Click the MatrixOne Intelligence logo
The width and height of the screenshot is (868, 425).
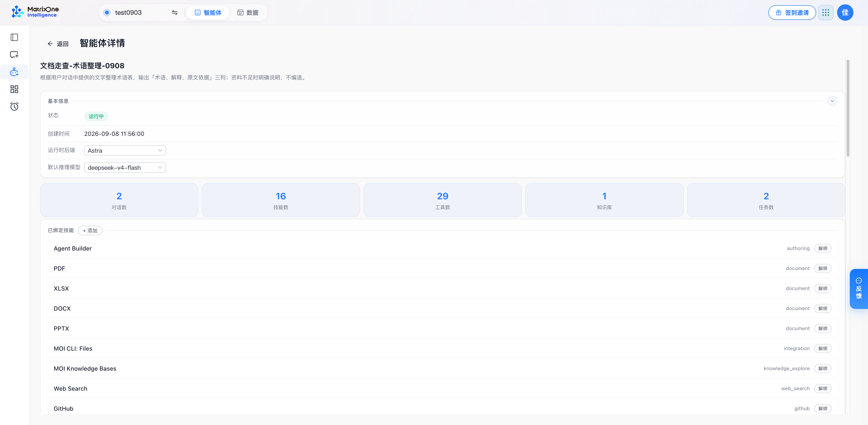pos(35,12)
